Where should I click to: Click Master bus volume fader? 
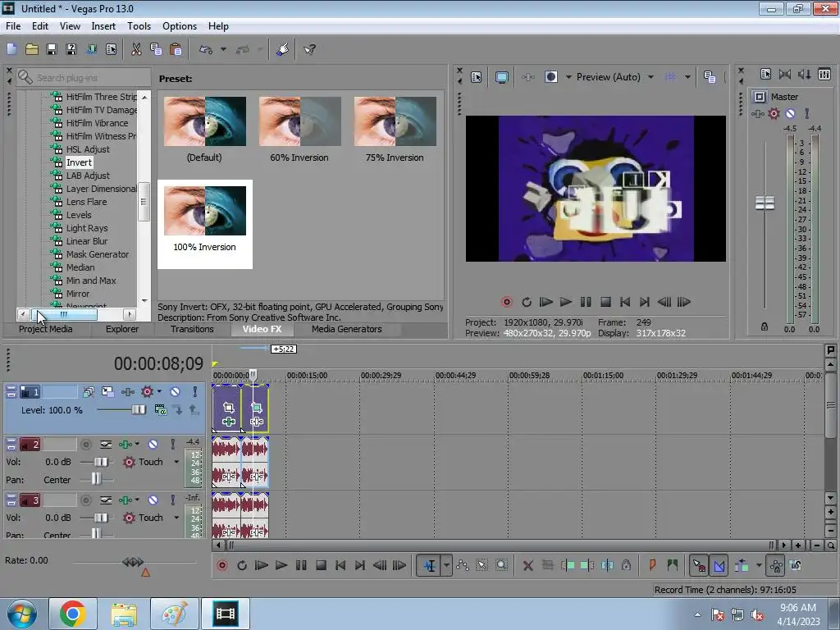tap(765, 203)
